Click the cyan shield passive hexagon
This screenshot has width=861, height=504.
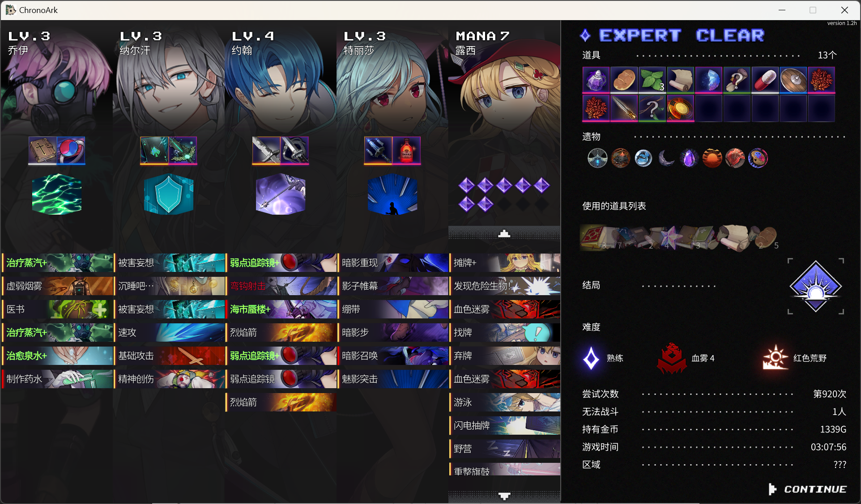(x=169, y=194)
